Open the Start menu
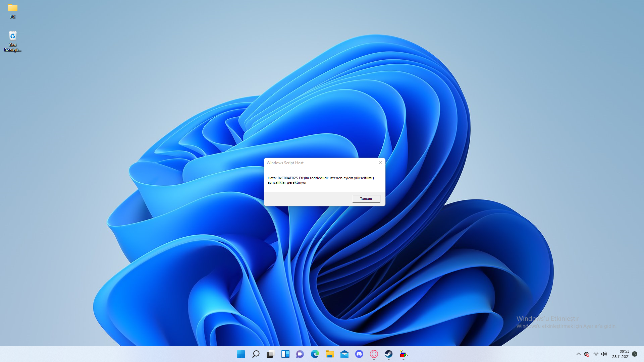 pos(241,354)
